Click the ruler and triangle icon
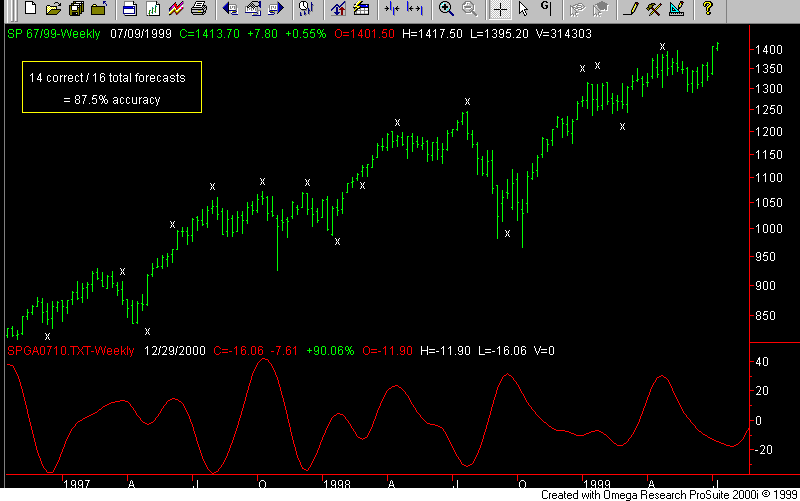 [x=677, y=10]
